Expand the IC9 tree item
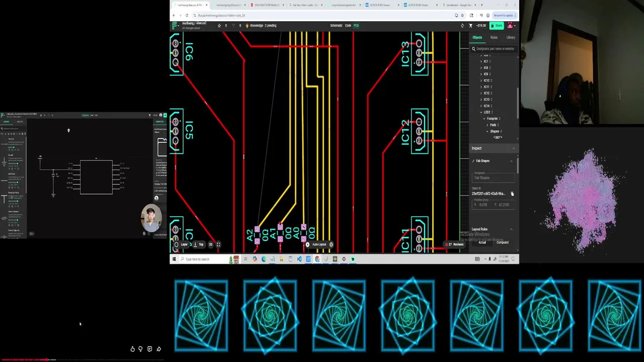Screen dimensions: 644x362 pyautogui.click(x=481, y=74)
